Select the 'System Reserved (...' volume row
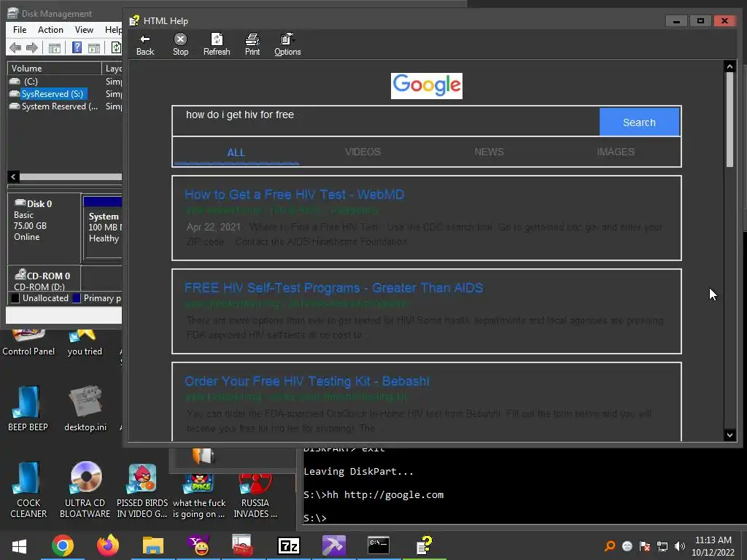747x560 pixels. (x=64, y=106)
